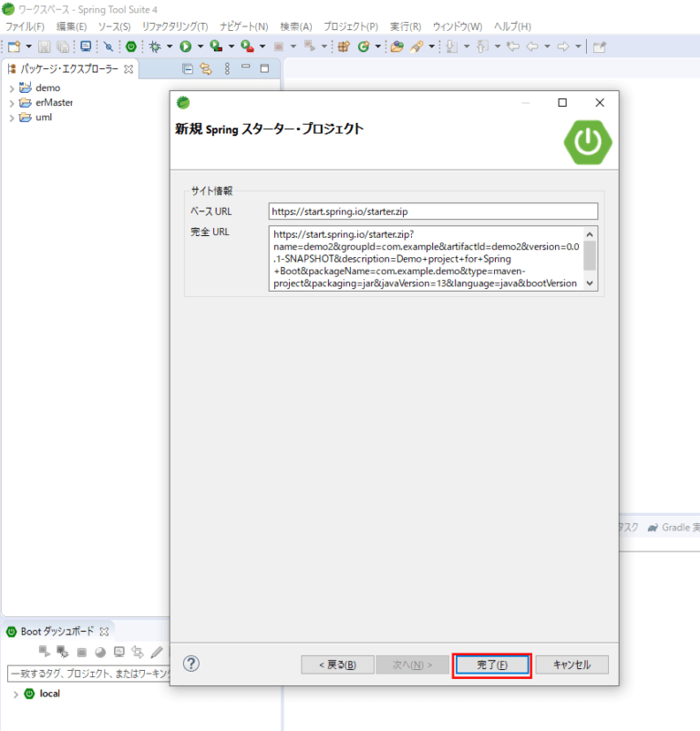700x731 pixels.
Task: Click the help question mark icon in dialog
Action: point(191,664)
